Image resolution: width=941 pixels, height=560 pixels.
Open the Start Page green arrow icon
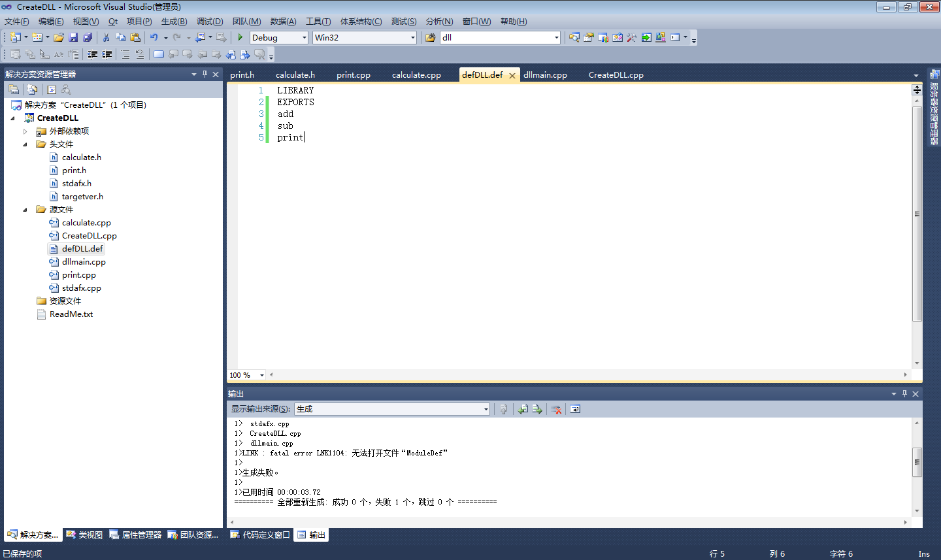coord(646,37)
